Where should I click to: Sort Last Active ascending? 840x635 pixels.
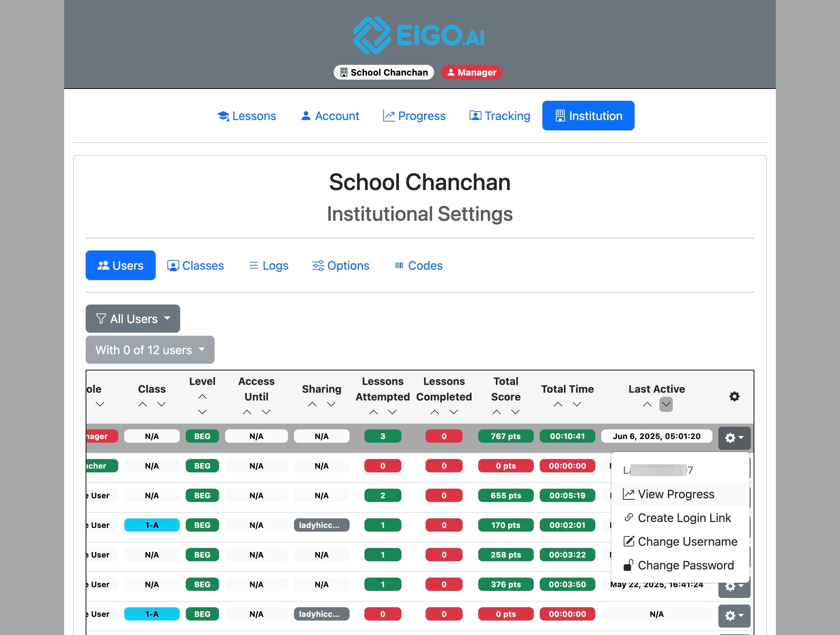647,404
